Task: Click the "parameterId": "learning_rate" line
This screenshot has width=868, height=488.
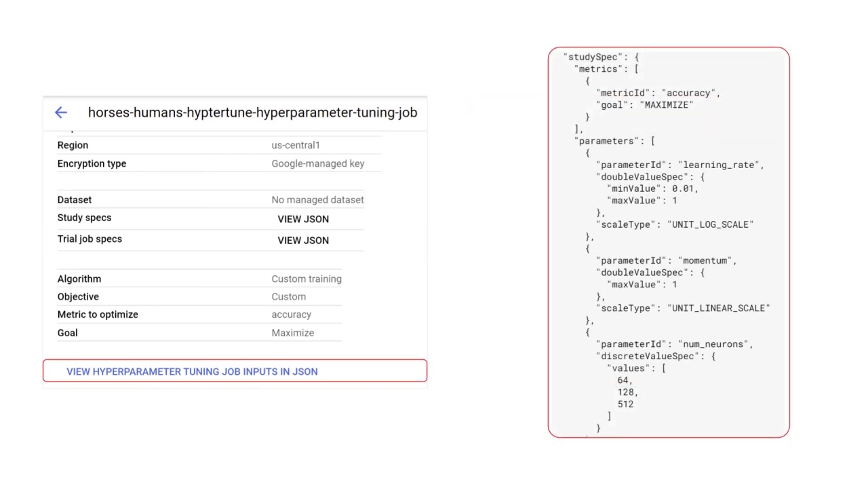Action: coord(680,165)
